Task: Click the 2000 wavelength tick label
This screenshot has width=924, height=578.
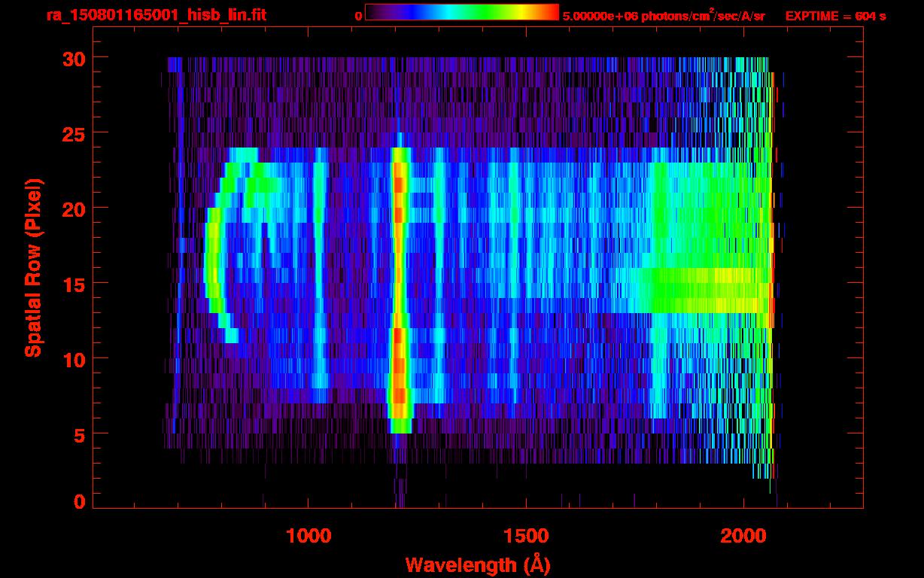Action: point(743,536)
